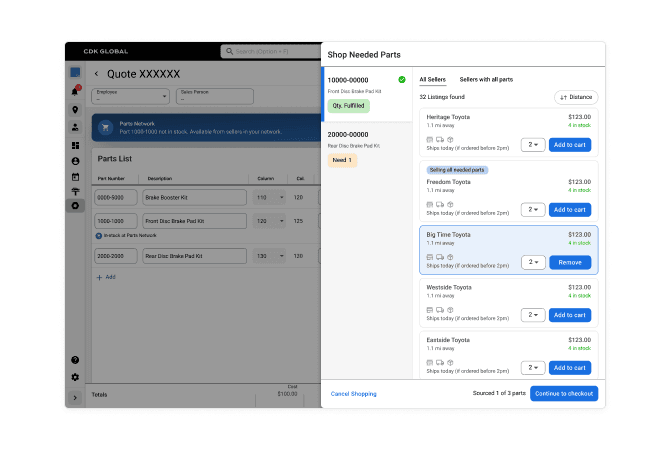Click Heritage Toyota store pickup icon

coord(430,139)
